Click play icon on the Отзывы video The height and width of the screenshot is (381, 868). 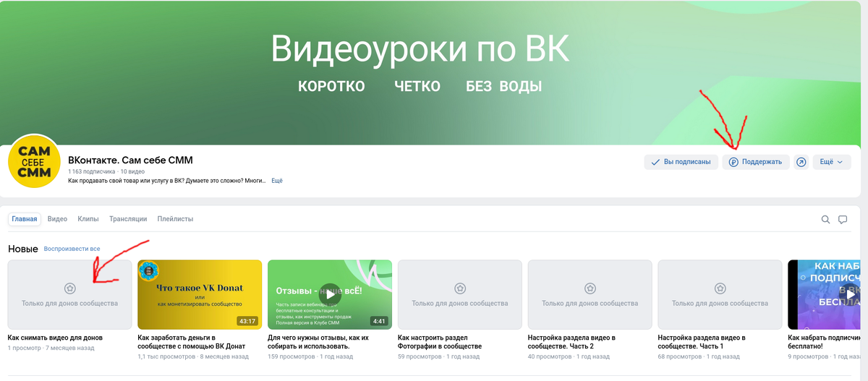(330, 294)
